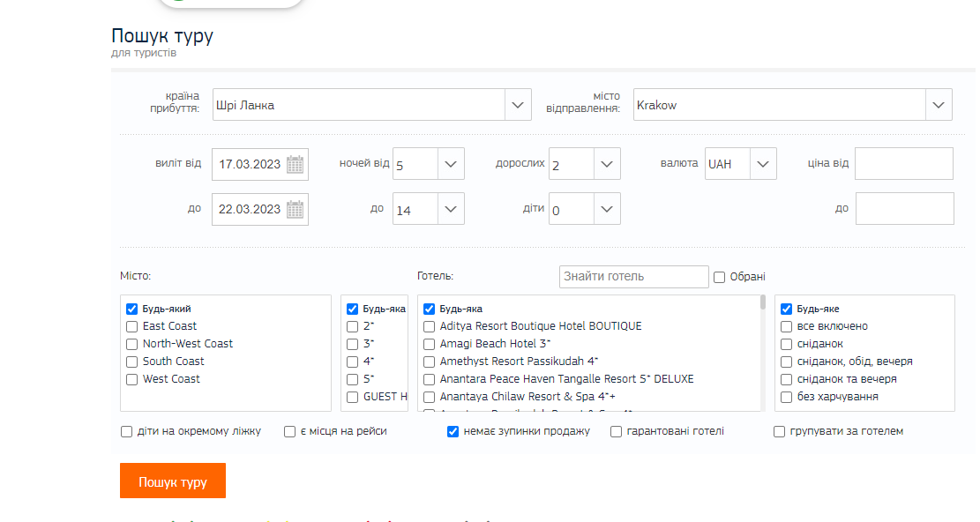
Task: Check the 5* category checkbox
Action: coord(353,380)
